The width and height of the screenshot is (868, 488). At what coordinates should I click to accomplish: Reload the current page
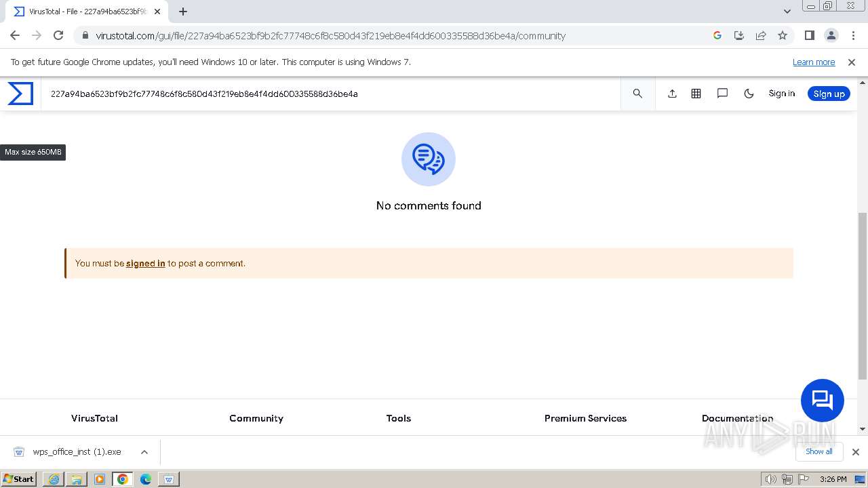point(58,35)
